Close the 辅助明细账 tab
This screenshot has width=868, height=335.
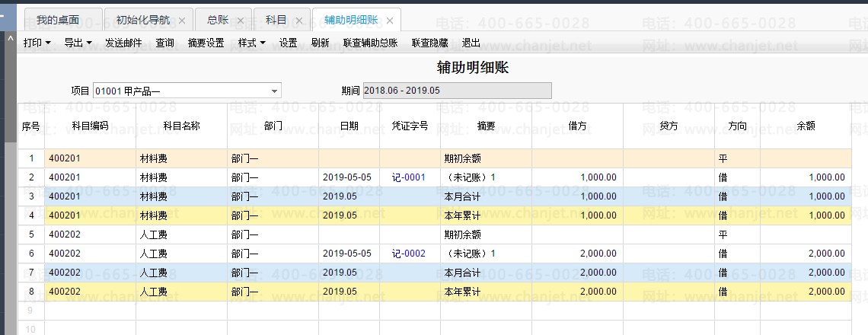(390, 21)
